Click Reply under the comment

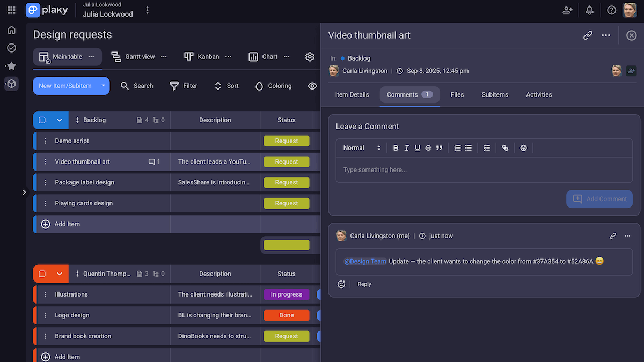[x=364, y=284]
